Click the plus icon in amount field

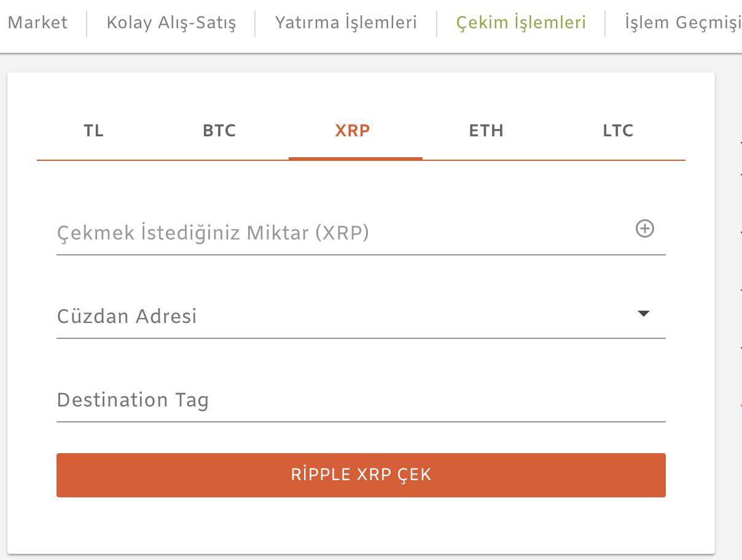(644, 229)
